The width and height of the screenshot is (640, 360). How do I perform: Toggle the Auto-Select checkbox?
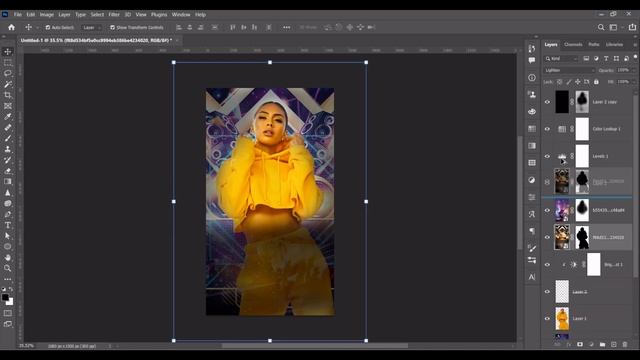point(48,27)
